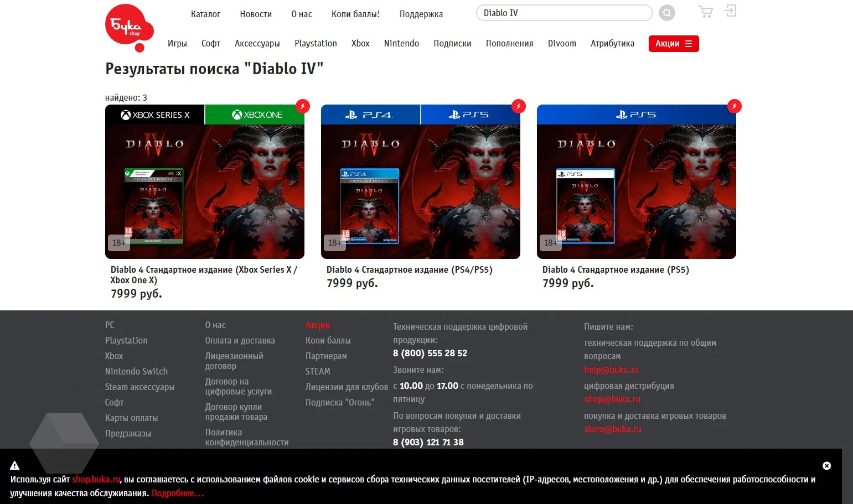
Task: Select the Аксессуары category
Action: (x=257, y=44)
